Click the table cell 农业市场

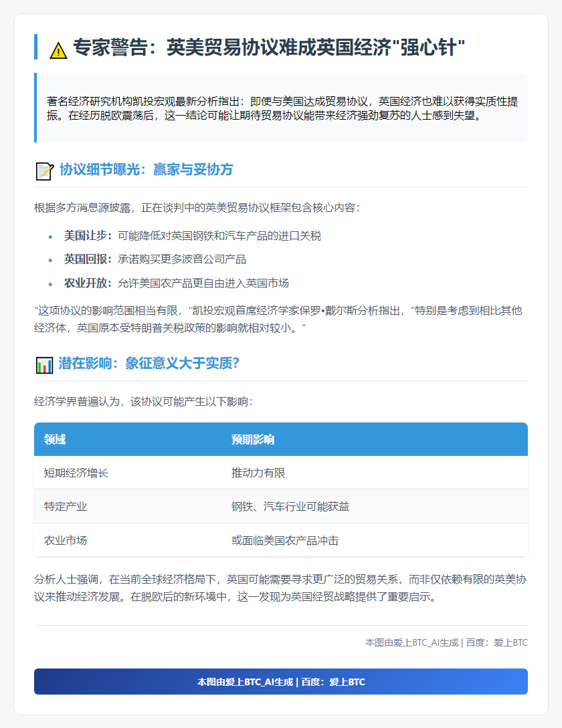66,540
